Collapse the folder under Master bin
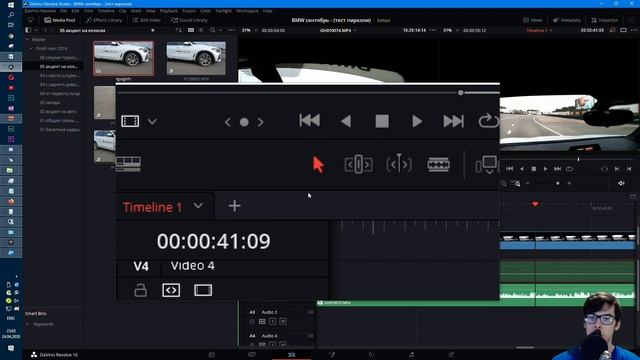Screen dimensions: 640x360 31,49
